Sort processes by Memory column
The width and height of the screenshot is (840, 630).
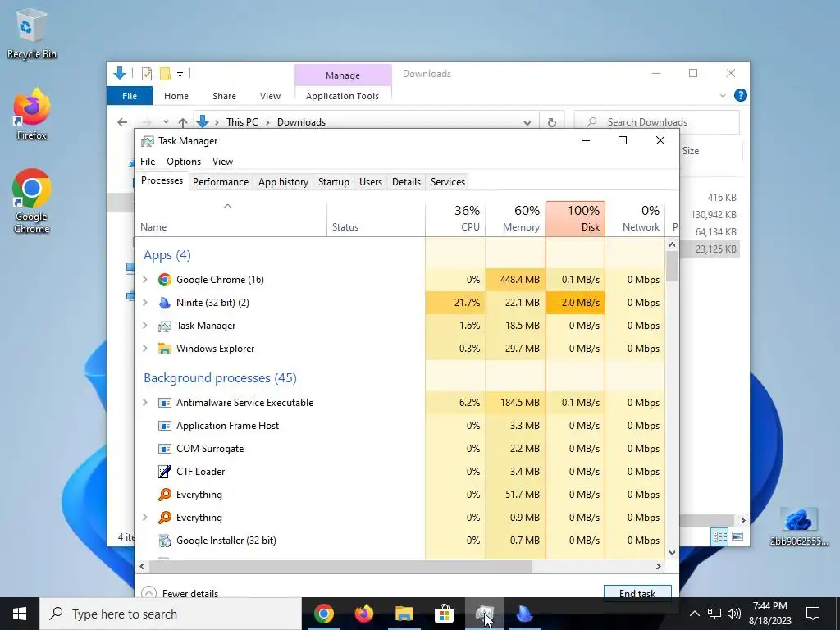516,219
